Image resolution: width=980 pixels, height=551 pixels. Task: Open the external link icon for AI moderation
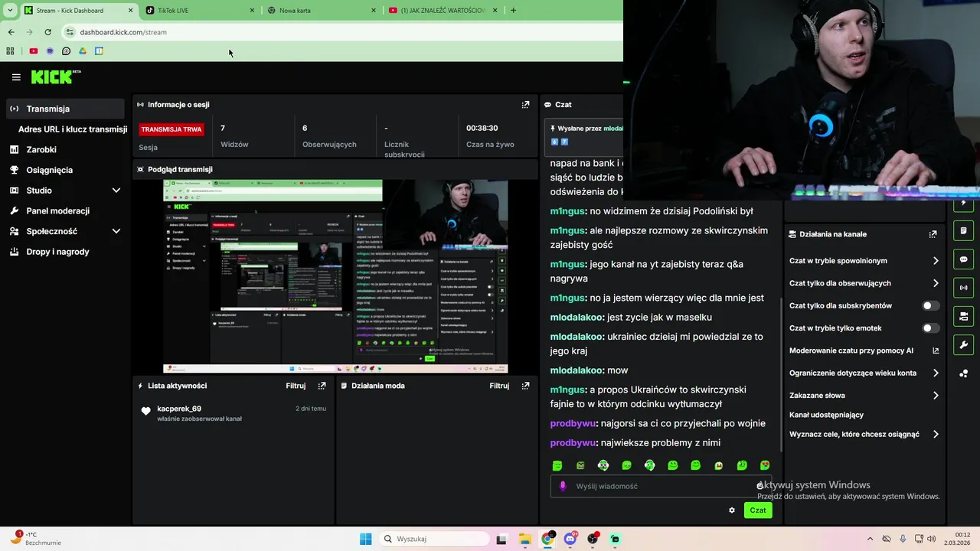click(x=936, y=350)
